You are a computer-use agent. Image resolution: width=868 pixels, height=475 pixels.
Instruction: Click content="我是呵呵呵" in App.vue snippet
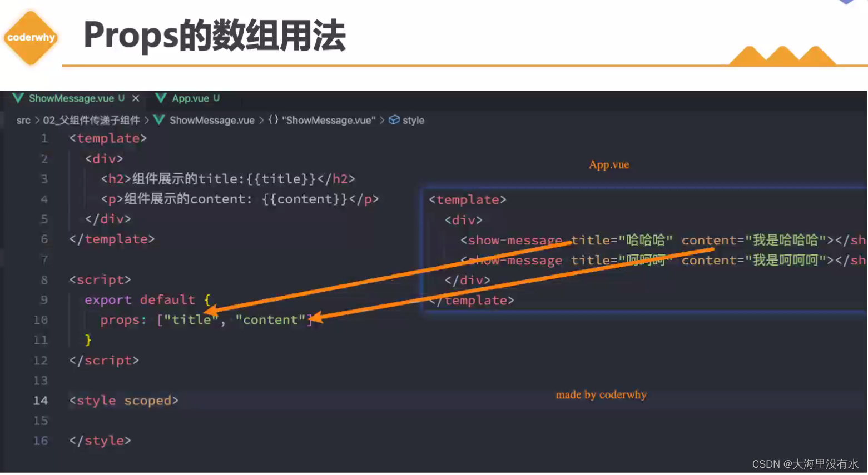tap(753, 260)
